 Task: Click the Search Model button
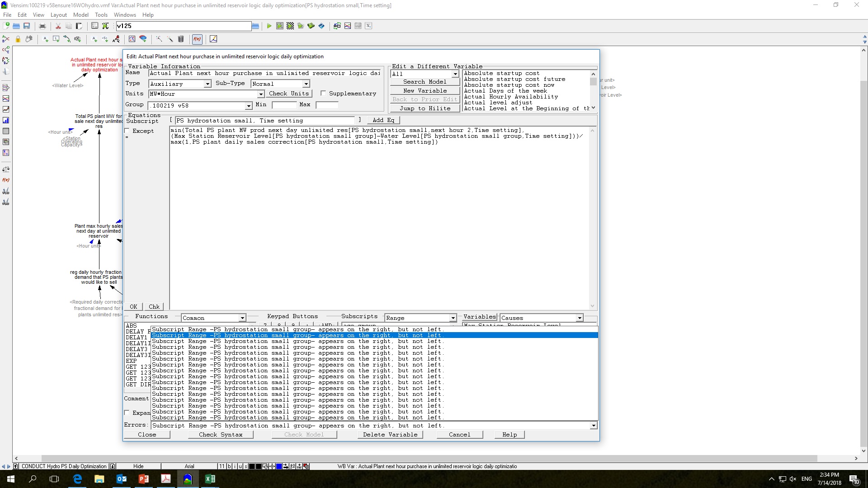click(425, 82)
